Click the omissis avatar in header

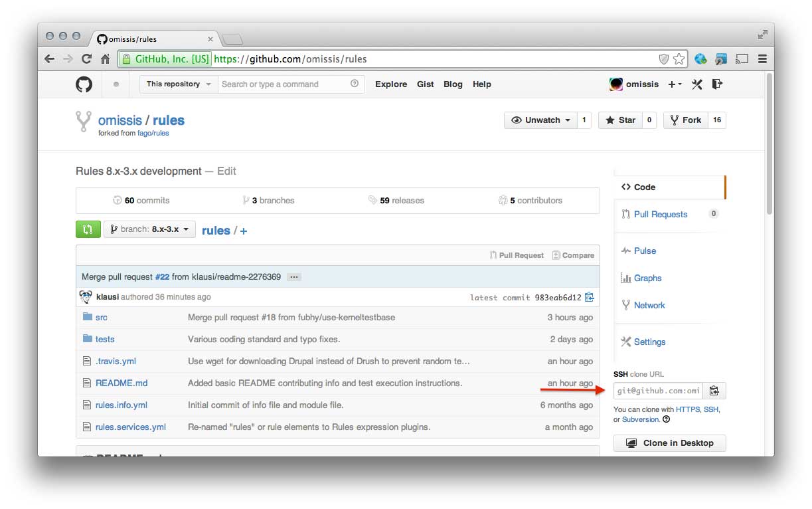(x=616, y=84)
